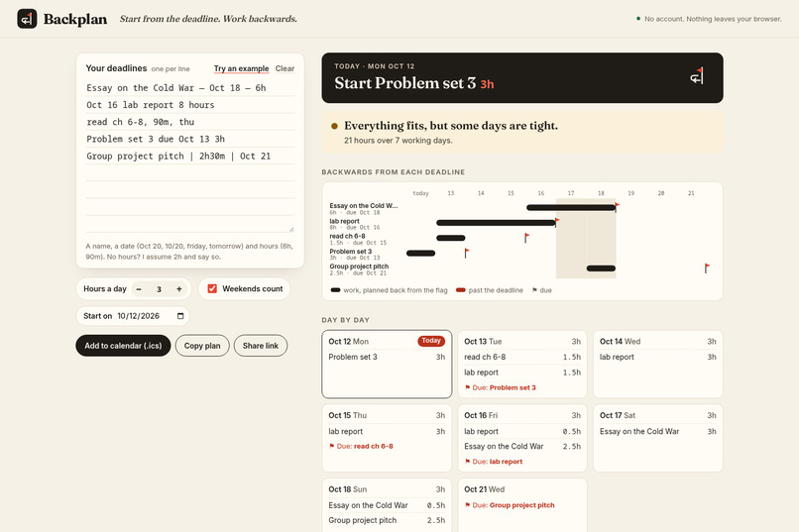Click the Group project pitch deadline flag
This screenshot has height=532, width=799.
coord(707,267)
